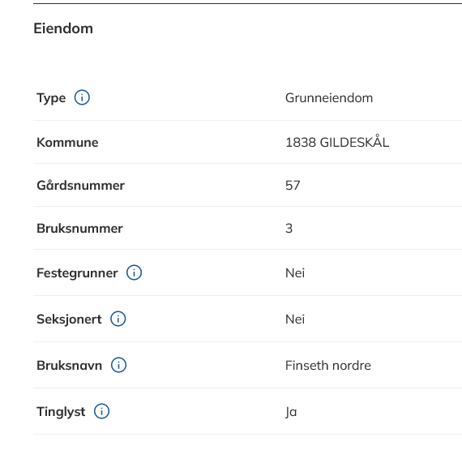Image resolution: width=462 pixels, height=476 pixels.
Task: Click the Tinglyst row label text
Action: [61, 412]
